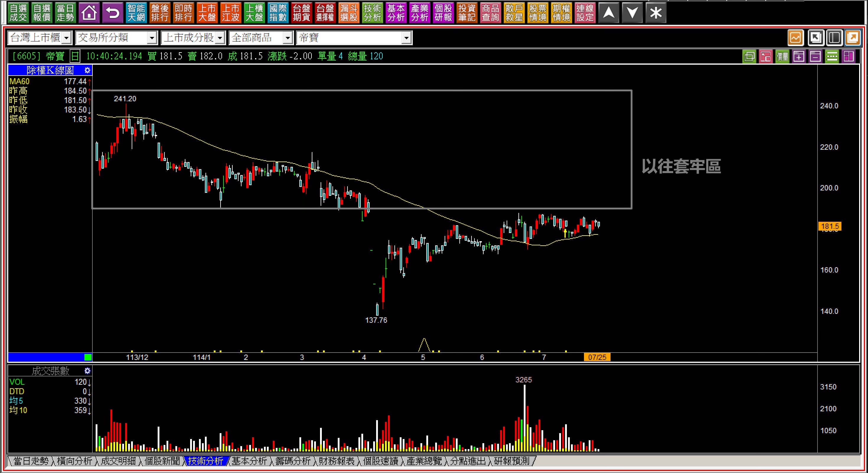Switch to the 個股新聞 tab
Image resolution: width=868 pixels, height=473 pixels.
tap(162, 461)
